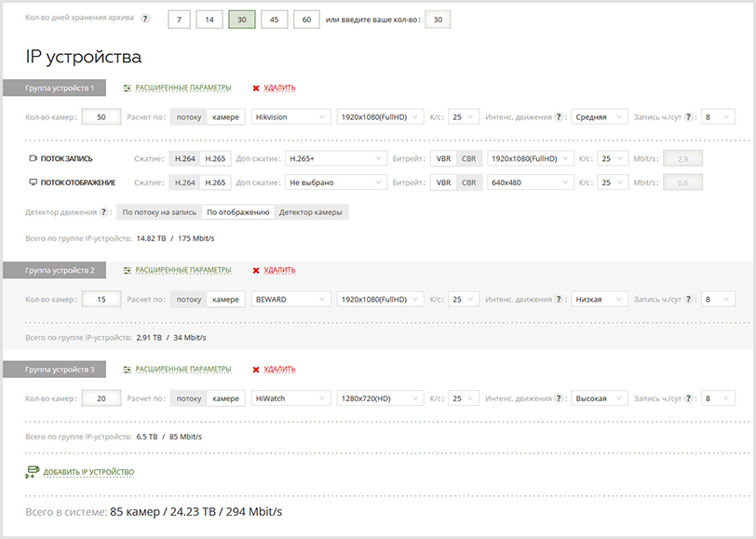This screenshot has width=756, height=539.
Task: Click the red X delete icon for group 1
Action: pyautogui.click(x=256, y=88)
